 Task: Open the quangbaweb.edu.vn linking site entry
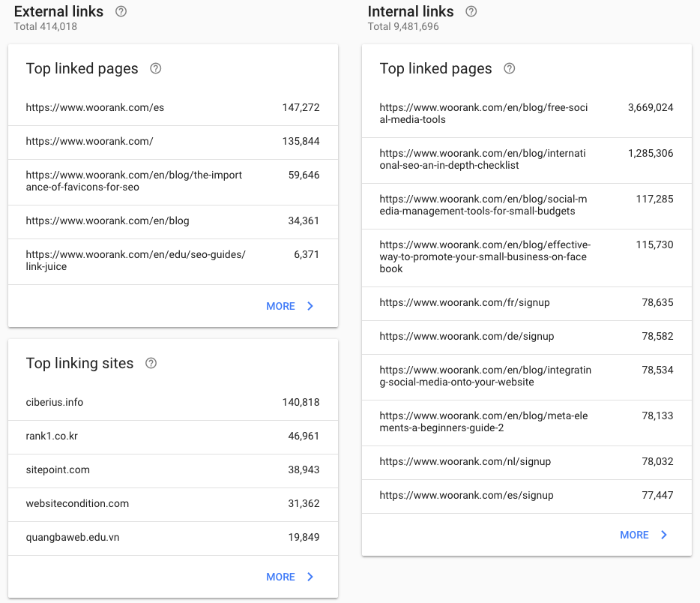[172, 538]
